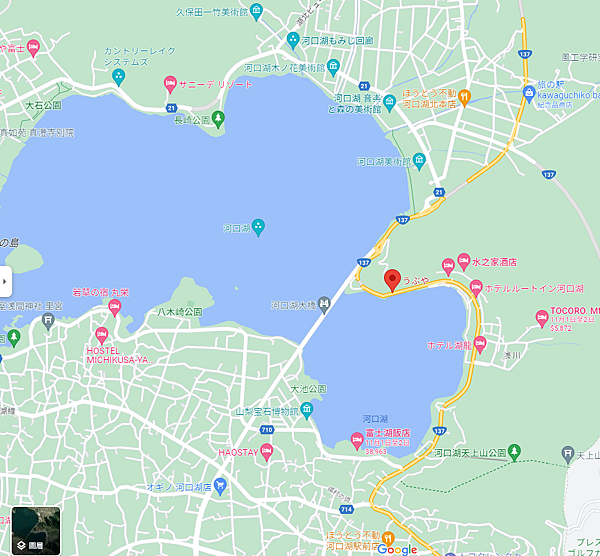
Task: Click the 八木崎公園 park label
Action: (179, 312)
